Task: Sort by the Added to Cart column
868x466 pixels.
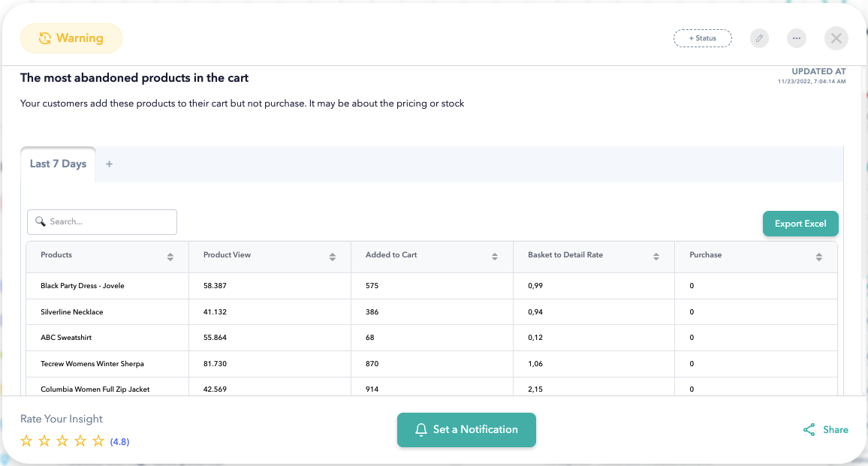Action: (495, 257)
